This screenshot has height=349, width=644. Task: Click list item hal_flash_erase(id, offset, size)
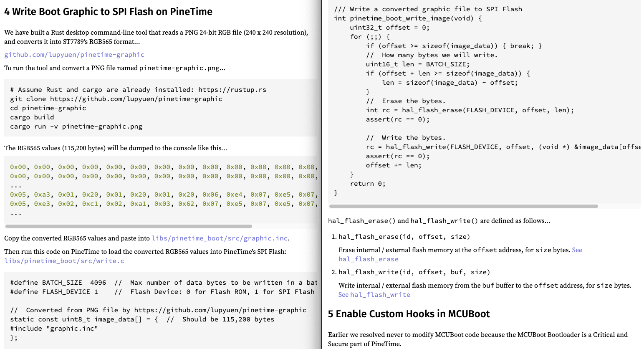pos(404,237)
